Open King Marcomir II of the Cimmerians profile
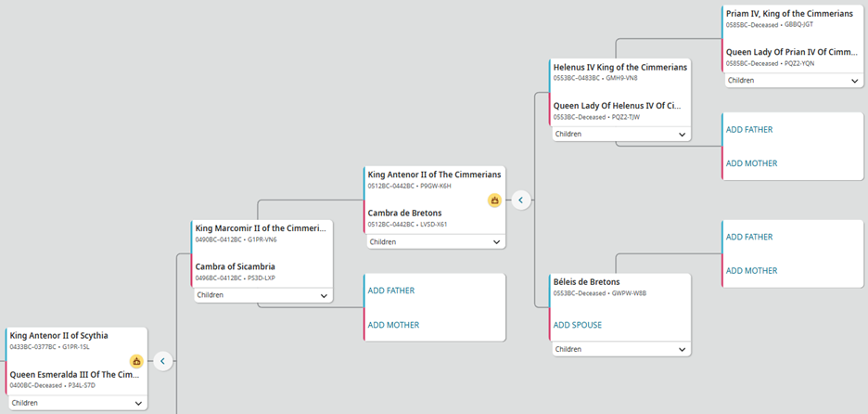 (x=261, y=228)
